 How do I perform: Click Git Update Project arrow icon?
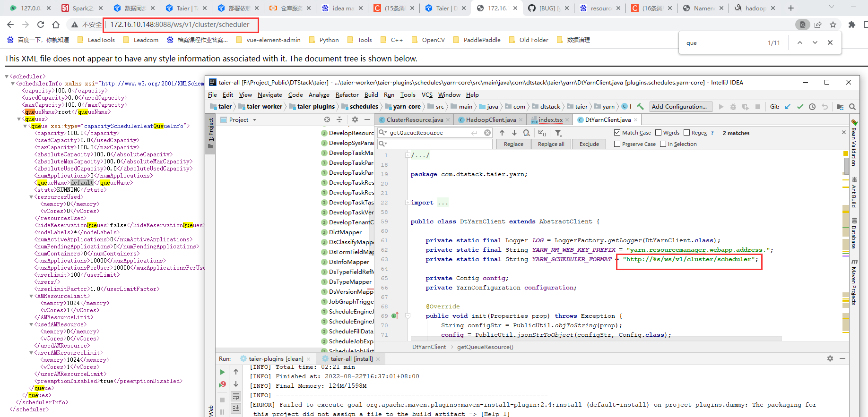788,107
